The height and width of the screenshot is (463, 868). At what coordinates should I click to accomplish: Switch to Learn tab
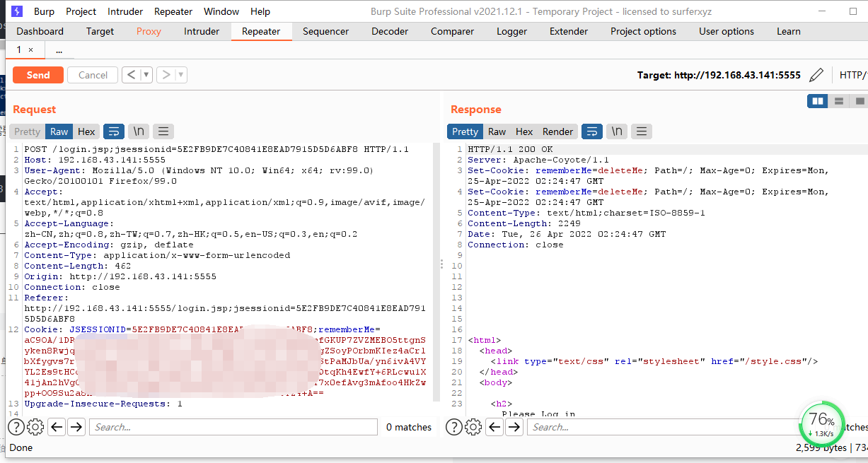point(789,31)
